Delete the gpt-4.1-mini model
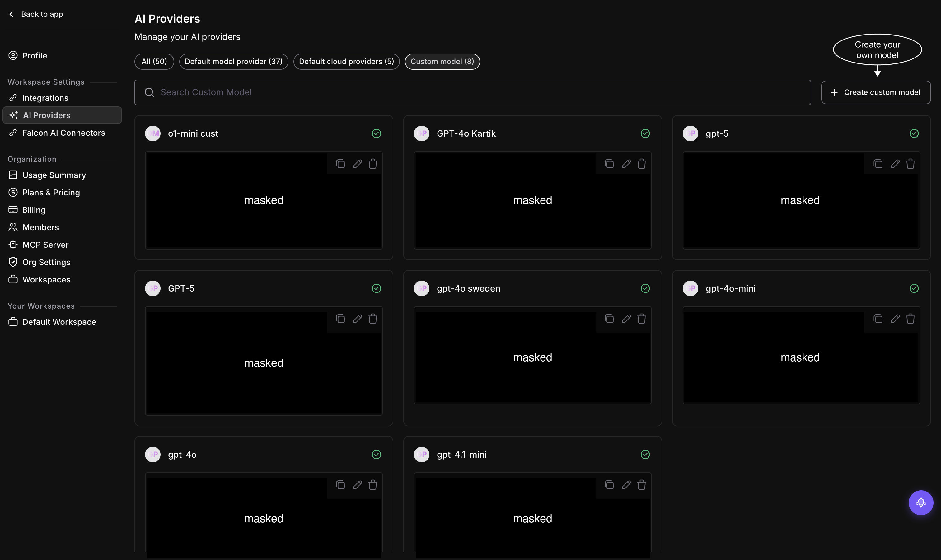The image size is (941, 560). click(x=642, y=485)
